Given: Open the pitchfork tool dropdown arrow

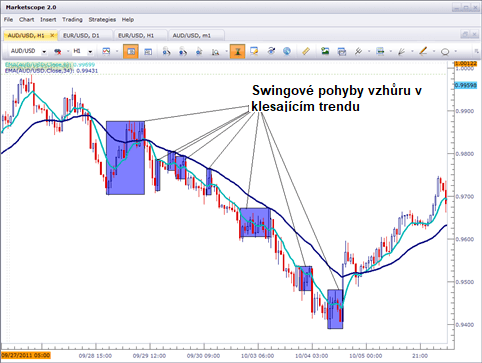Looking at the screenshot, I should pyautogui.click(x=369, y=51).
